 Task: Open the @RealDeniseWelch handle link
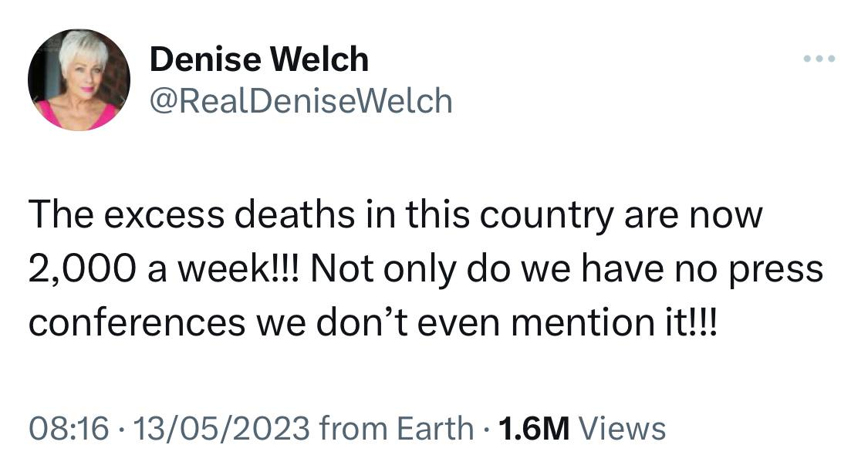point(300,100)
